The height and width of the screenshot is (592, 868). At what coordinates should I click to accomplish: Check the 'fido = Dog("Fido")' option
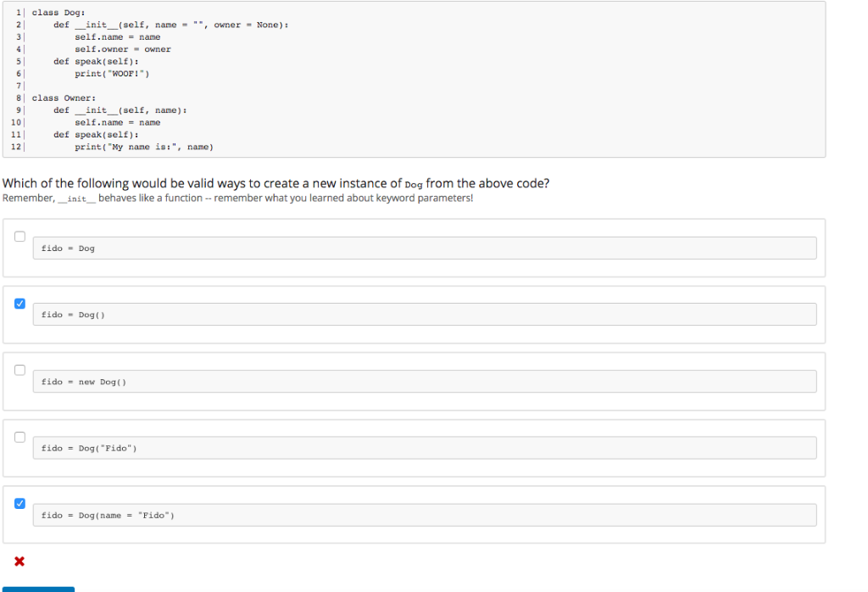coord(19,436)
